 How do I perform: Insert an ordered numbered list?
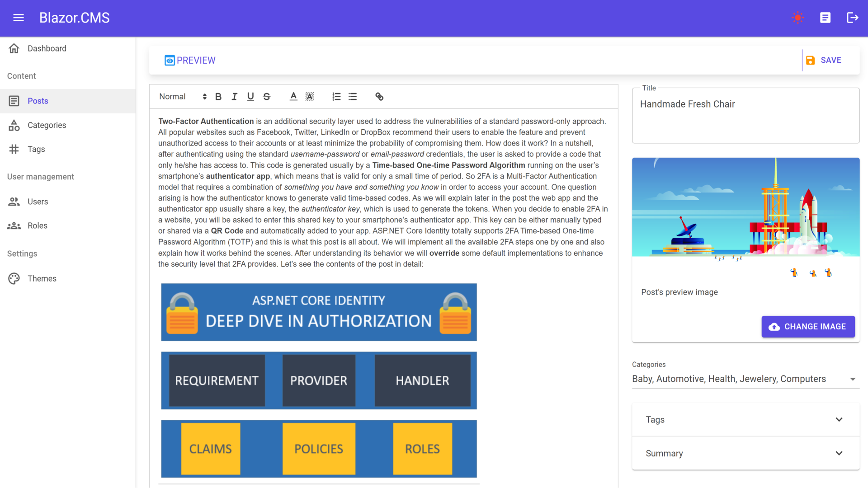click(336, 97)
